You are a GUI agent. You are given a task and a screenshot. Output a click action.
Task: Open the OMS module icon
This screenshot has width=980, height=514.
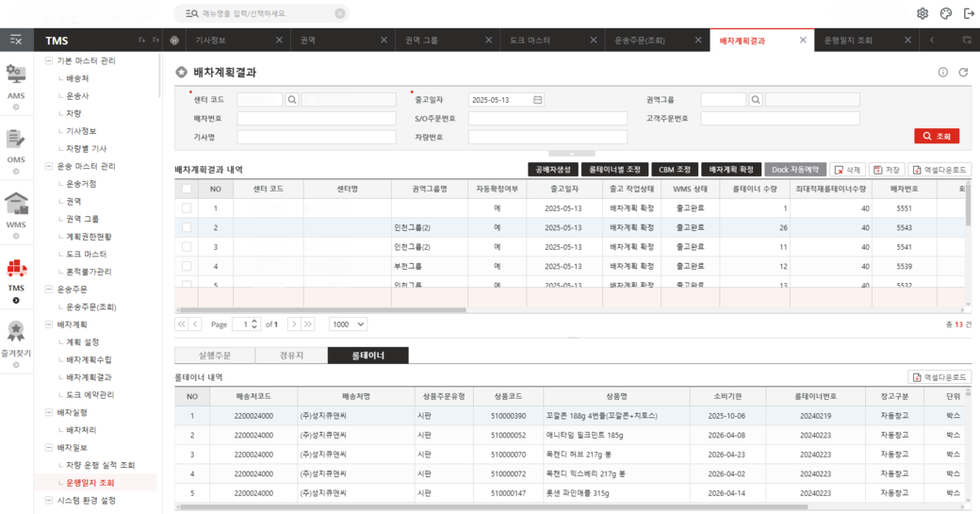tap(16, 139)
